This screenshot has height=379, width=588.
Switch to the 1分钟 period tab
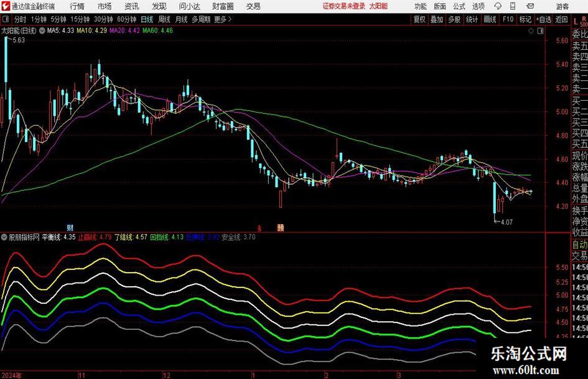point(39,19)
